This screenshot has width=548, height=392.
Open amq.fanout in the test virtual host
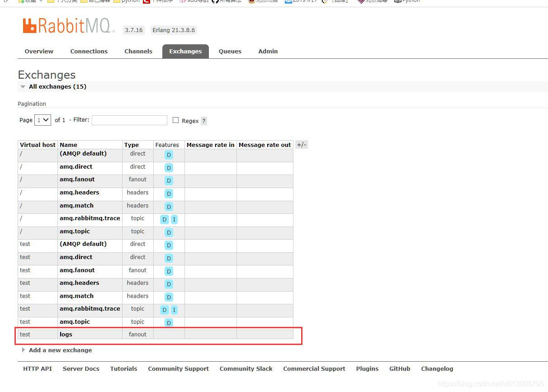coord(77,270)
